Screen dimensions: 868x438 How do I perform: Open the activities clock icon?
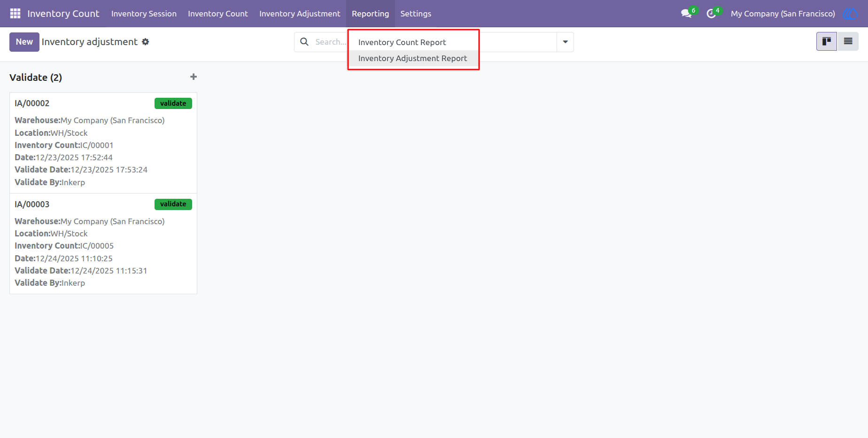(x=711, y=14)
